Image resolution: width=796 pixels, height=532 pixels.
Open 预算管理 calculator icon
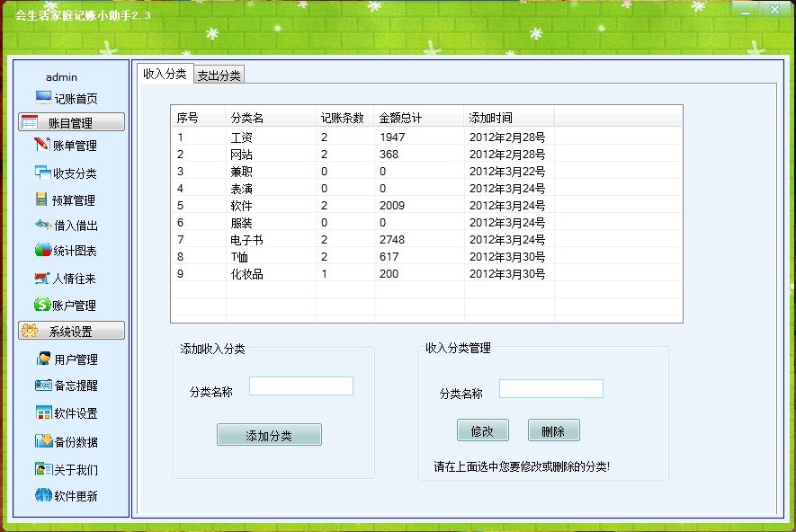tap(41, 199)
